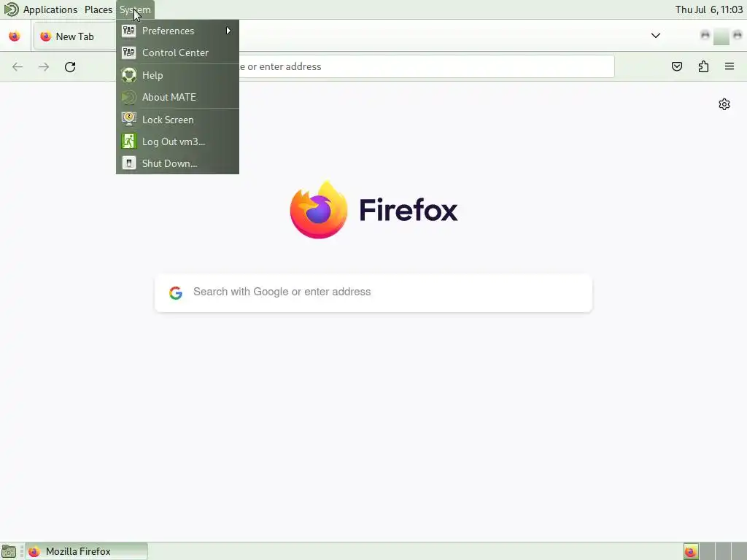Click the Lock Screen monitor icon
This screenshot has width=747, height=560.
point(128,119)
